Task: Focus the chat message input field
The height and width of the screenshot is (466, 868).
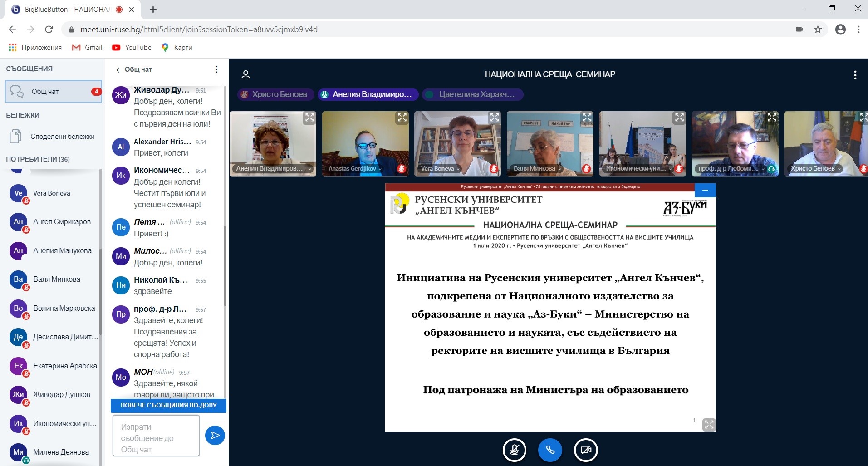Action: pyautogui.click(x=156, y=436)
